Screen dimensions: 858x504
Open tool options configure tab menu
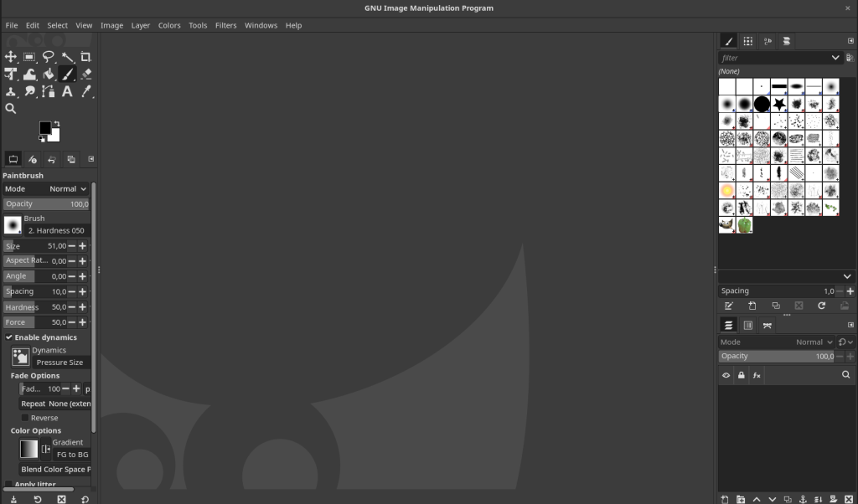click(90, 159)
